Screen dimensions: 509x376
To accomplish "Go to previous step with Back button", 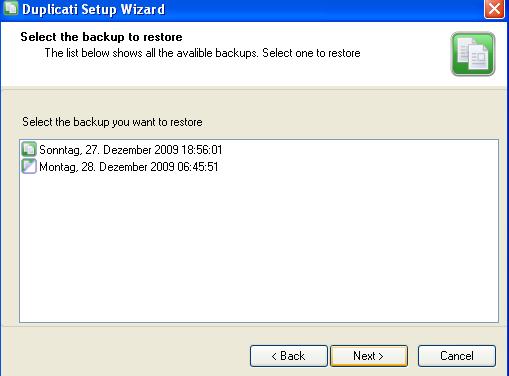I will click(x=289, y=356).
